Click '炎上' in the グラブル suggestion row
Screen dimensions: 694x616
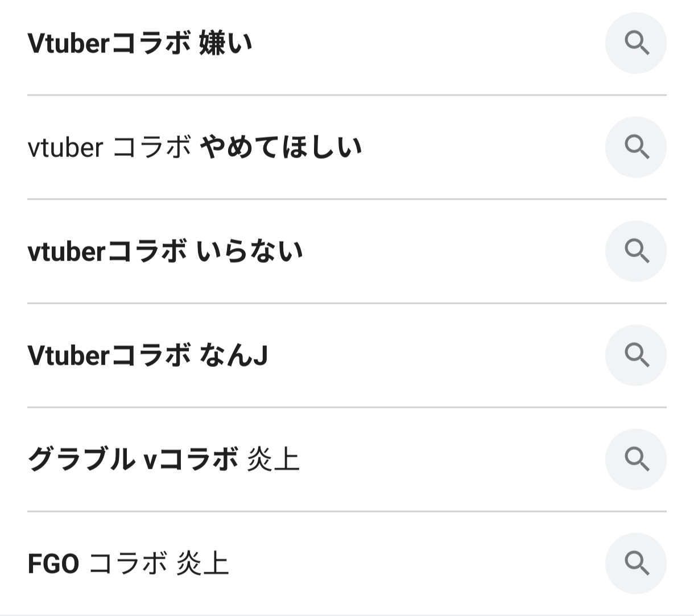pos(274,460)
